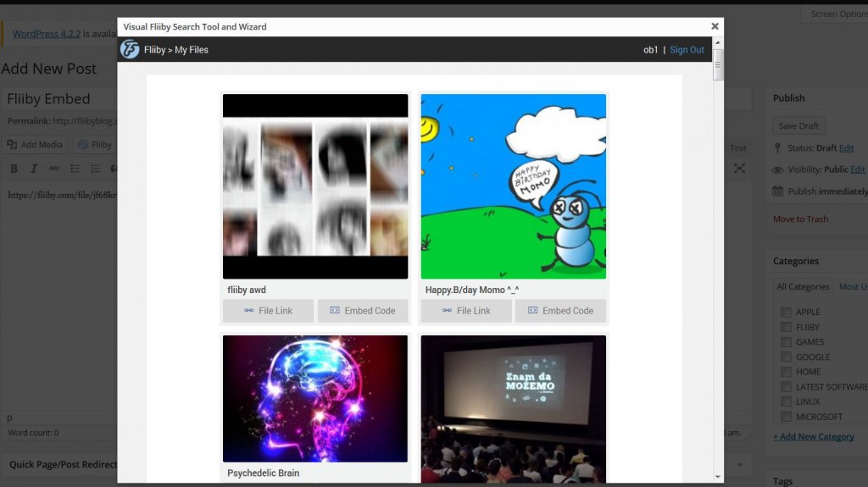868x487 pixels.
Task: Check the APPLE category checkbox
Action: click(x=786, y=312)
